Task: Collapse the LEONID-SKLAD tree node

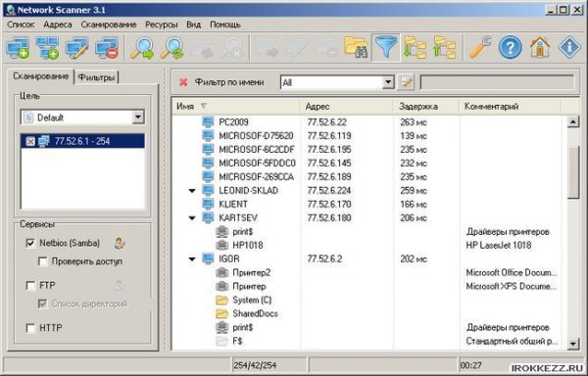Action: pyautogui.click(x=192, y=191)
